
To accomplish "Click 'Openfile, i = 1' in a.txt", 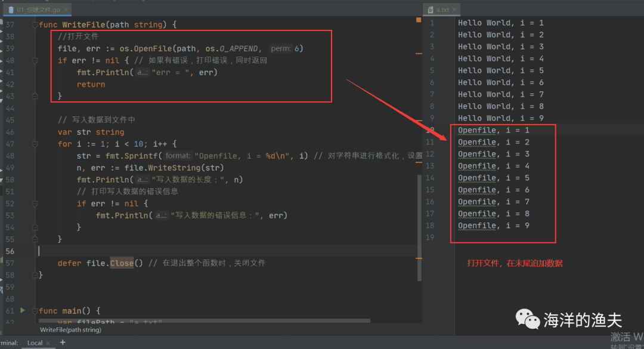I will 494,130.
